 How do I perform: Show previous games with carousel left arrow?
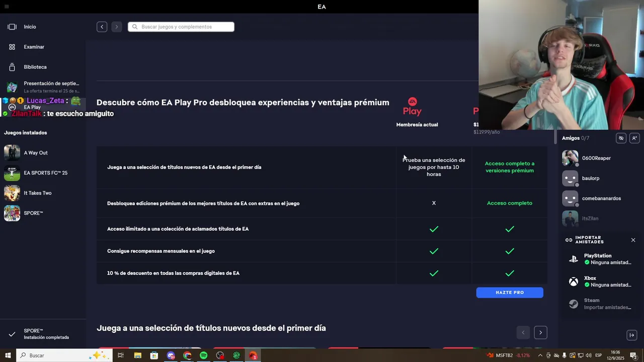[x=523, y=332]
